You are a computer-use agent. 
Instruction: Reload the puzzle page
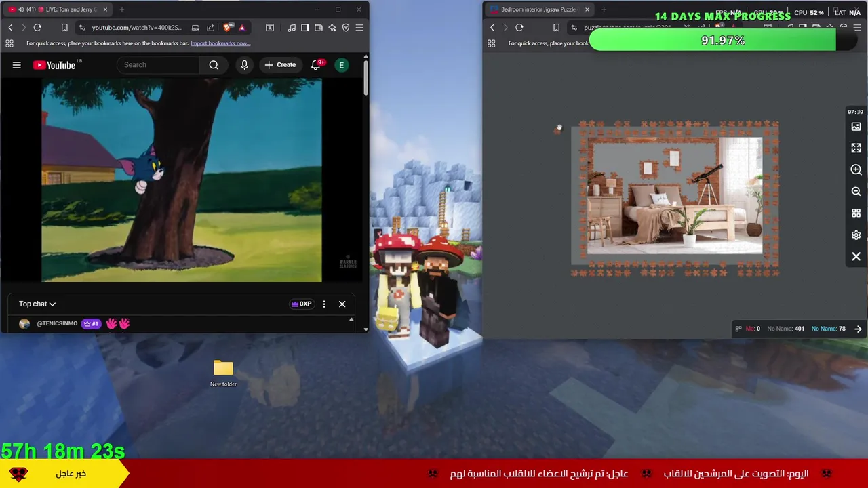[519, 27]
